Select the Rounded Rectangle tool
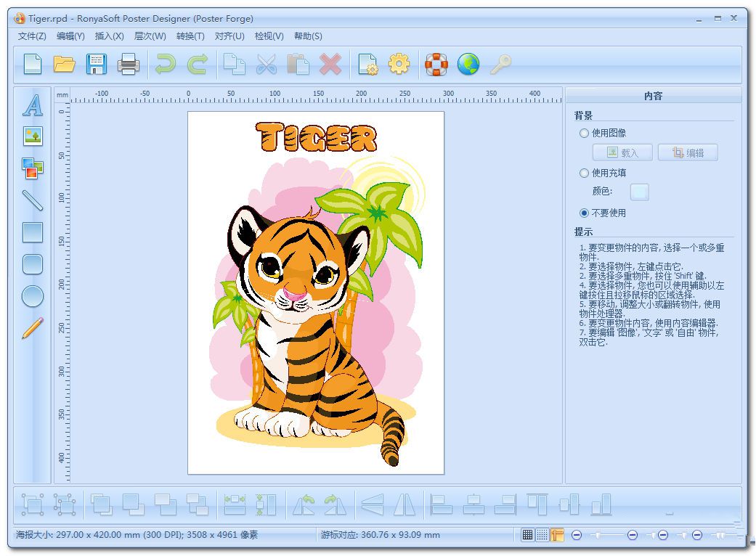 point(32,264)
